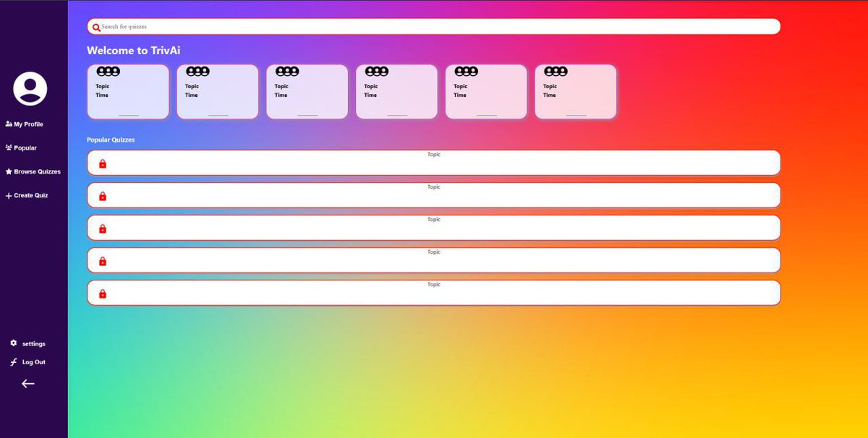The image size is (868, 438).
Task: Click the people icon beside Popular
Action: click(x=9, y=147)
